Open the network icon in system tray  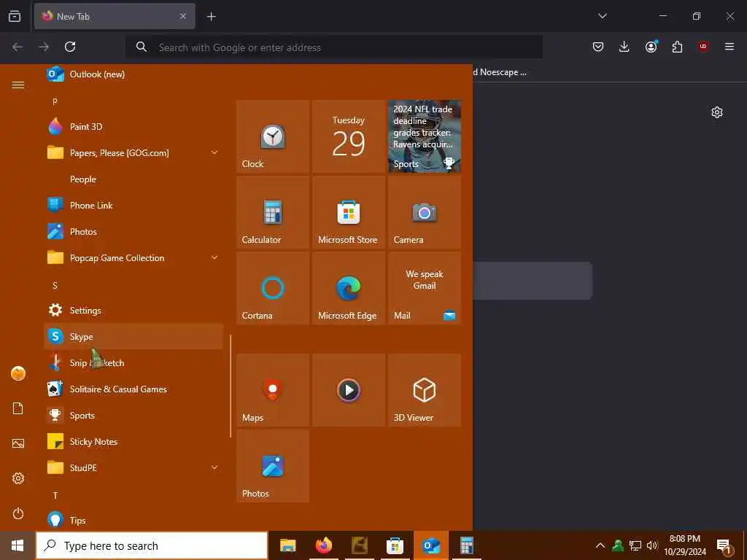click(635, 545)
